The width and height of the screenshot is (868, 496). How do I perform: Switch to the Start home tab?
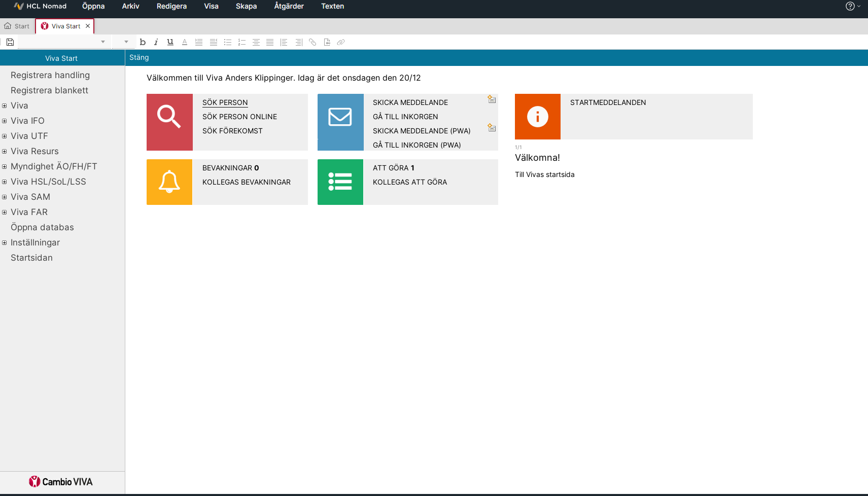pos(17,26)
